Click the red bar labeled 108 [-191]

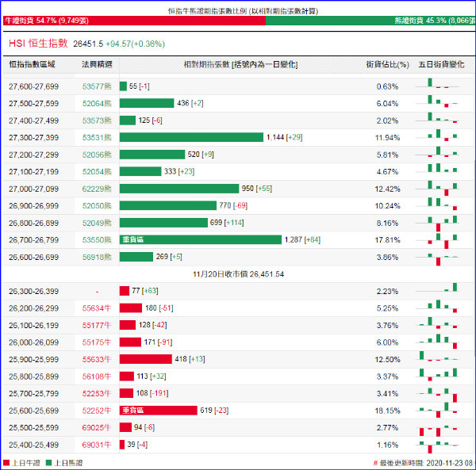[x=126, y=393]
